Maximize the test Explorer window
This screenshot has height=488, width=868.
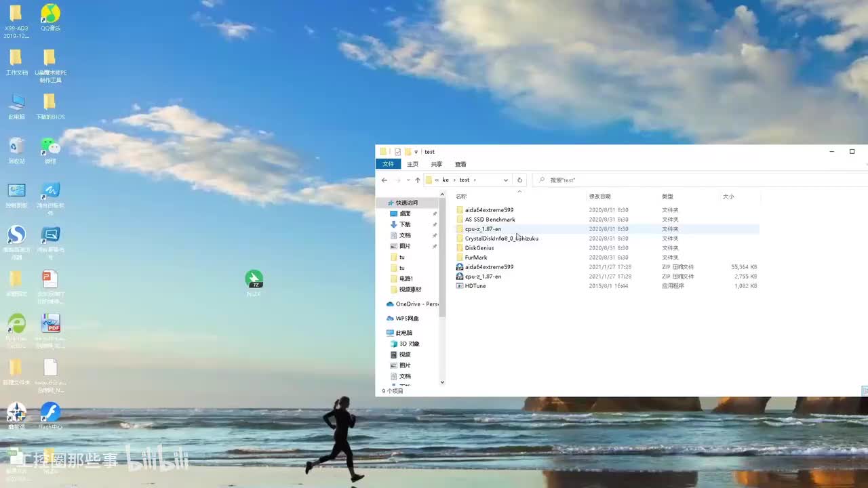[x=852, y=152]
